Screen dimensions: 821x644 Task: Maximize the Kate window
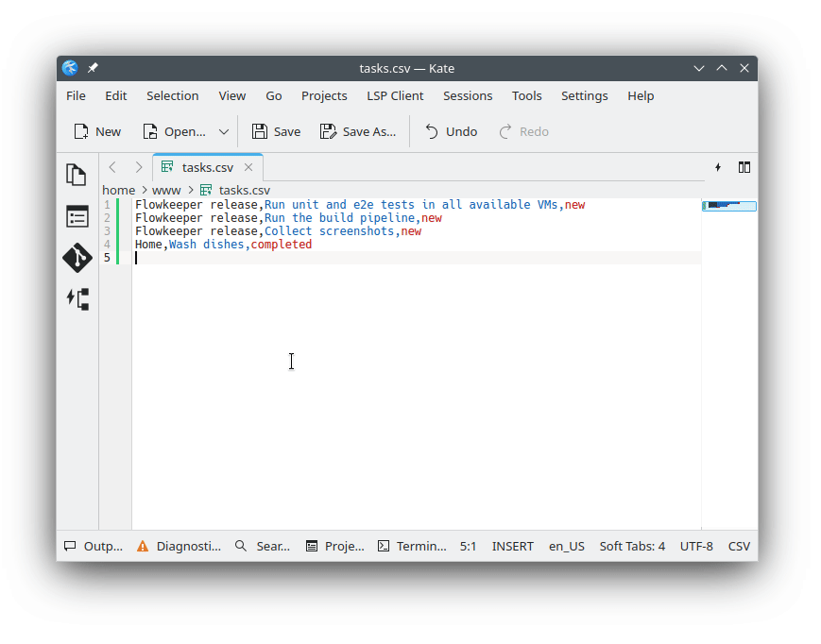click(722, 68)
